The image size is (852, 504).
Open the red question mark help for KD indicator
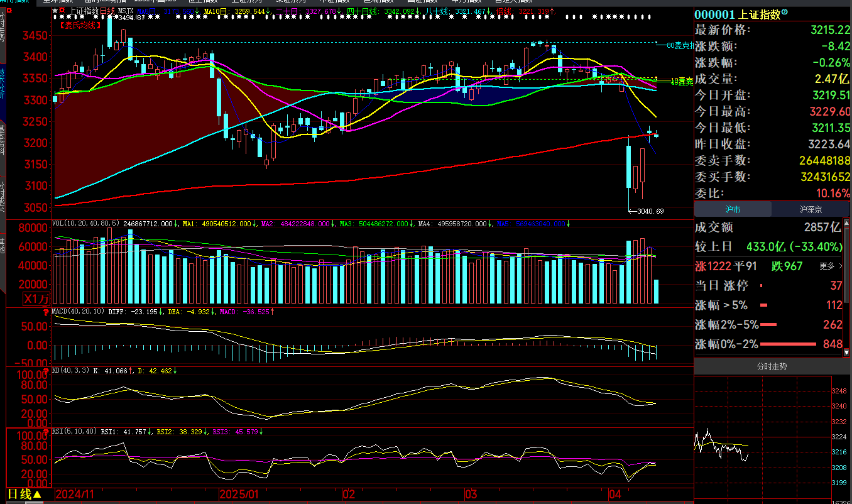tap(46, 371)
